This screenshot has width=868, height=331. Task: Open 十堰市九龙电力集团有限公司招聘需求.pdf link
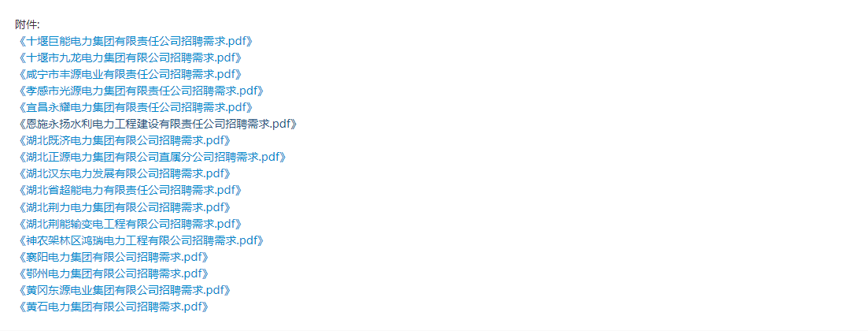[129, 57]
